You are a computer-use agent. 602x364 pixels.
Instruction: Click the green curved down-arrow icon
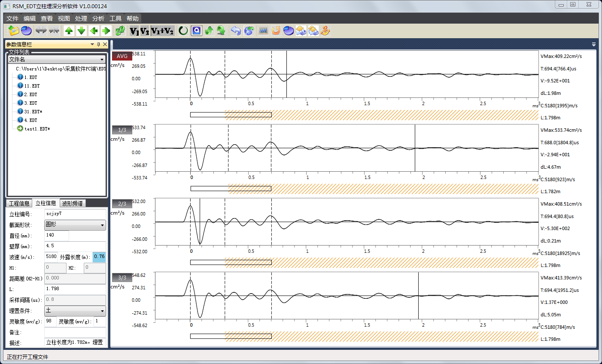pos(221,30)
